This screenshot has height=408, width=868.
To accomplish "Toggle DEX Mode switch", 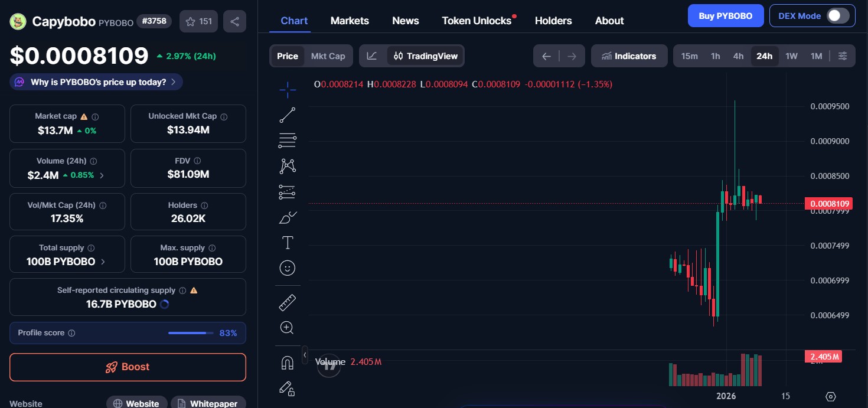I will click(x=838, y=16).
